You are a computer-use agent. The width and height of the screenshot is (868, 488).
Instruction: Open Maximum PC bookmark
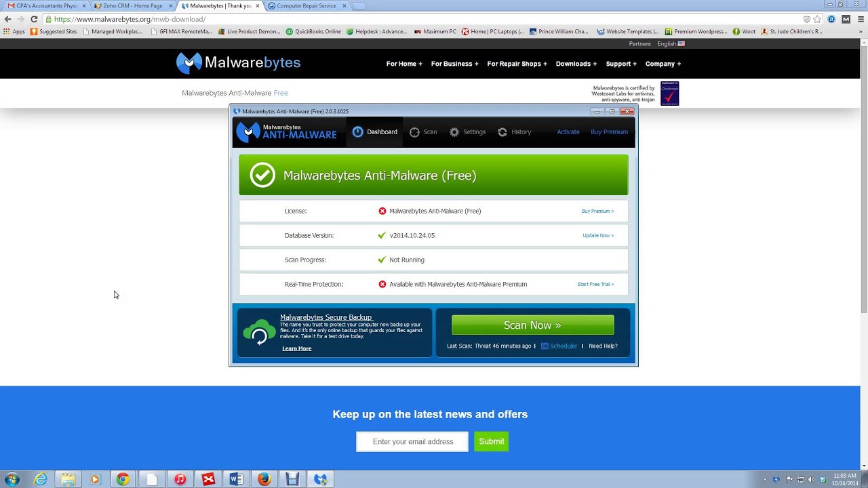[435, 31]
